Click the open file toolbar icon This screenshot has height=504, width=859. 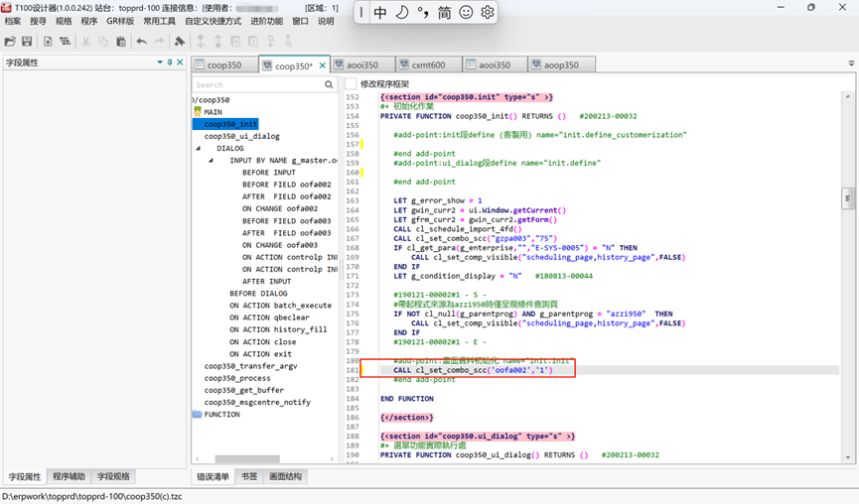point(10,42)
